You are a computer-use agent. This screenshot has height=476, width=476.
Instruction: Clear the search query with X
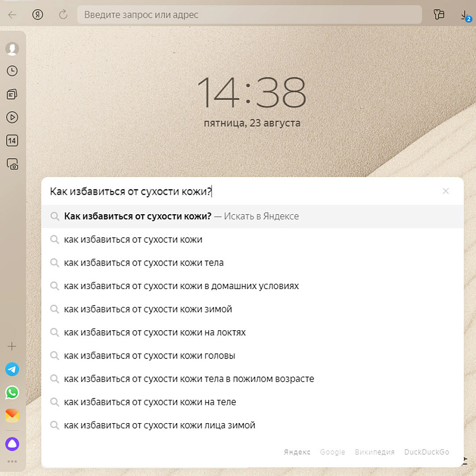(446, 191)
